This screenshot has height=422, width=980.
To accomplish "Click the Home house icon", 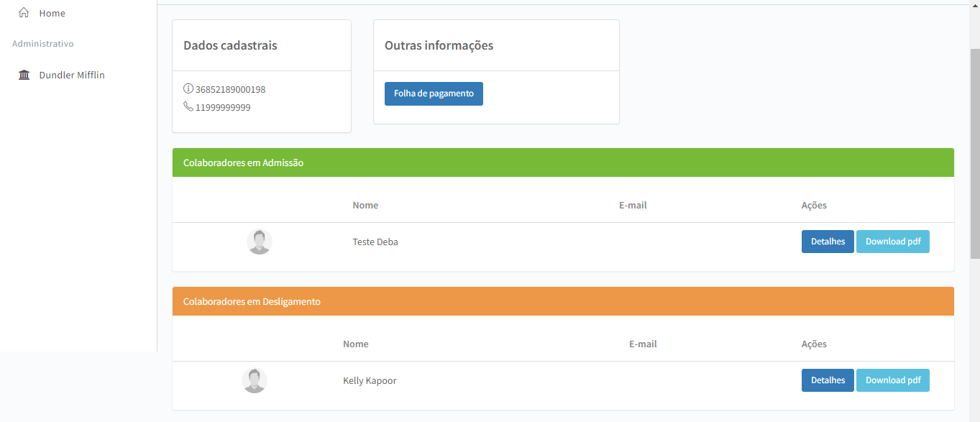I will click(24, 13).
